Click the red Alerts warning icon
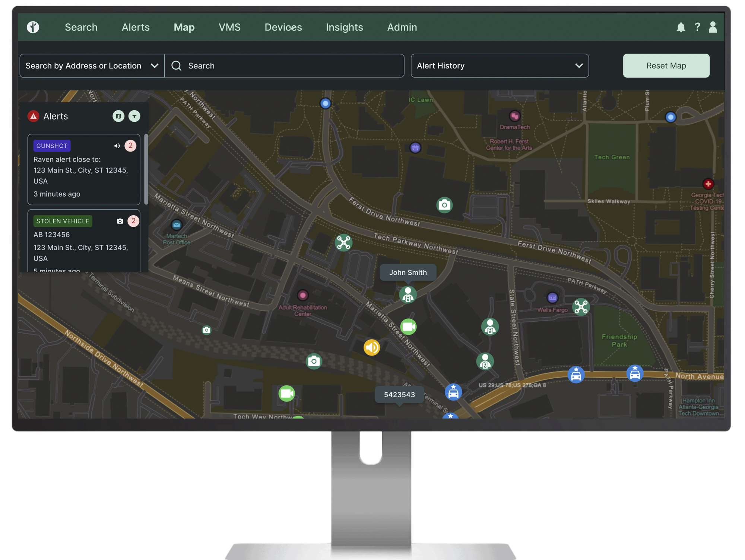 click(34, 116)
